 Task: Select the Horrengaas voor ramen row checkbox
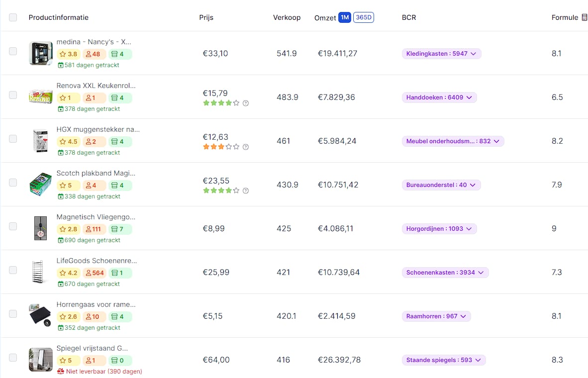pos(13,314)
